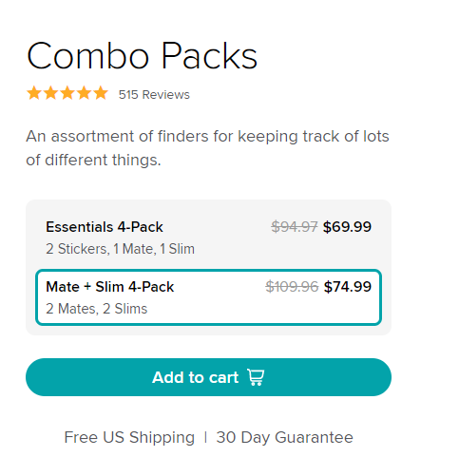
Task: Click the Combo Packs heading
Action: coord(142,56)
